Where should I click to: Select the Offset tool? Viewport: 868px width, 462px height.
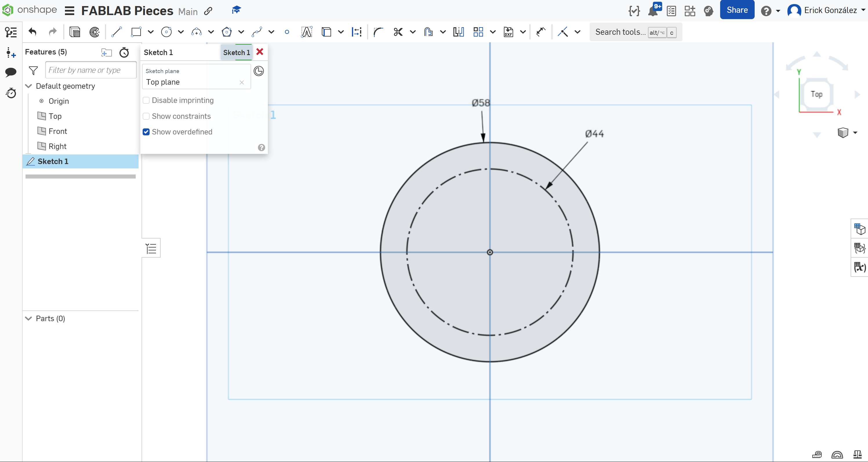pos(428,32)
